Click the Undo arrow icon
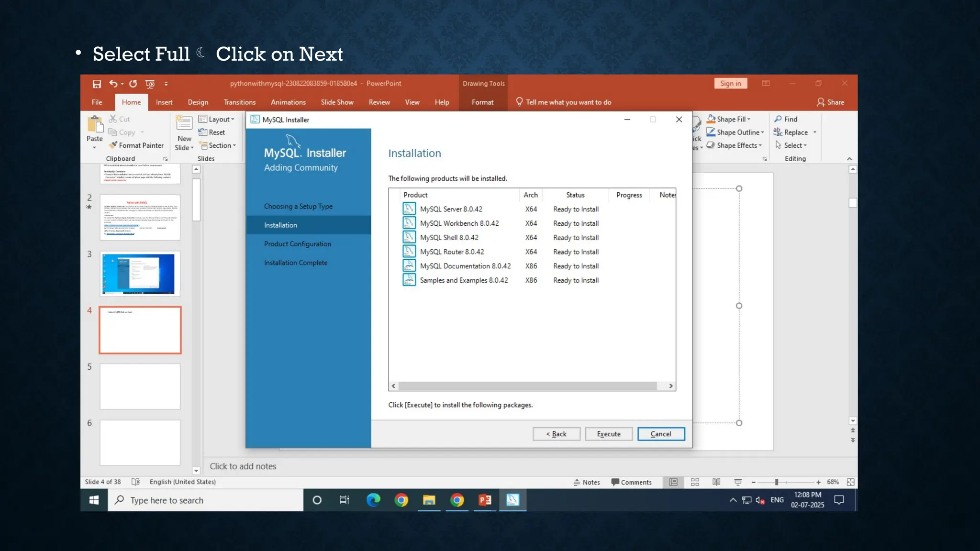 click(113, 84)
